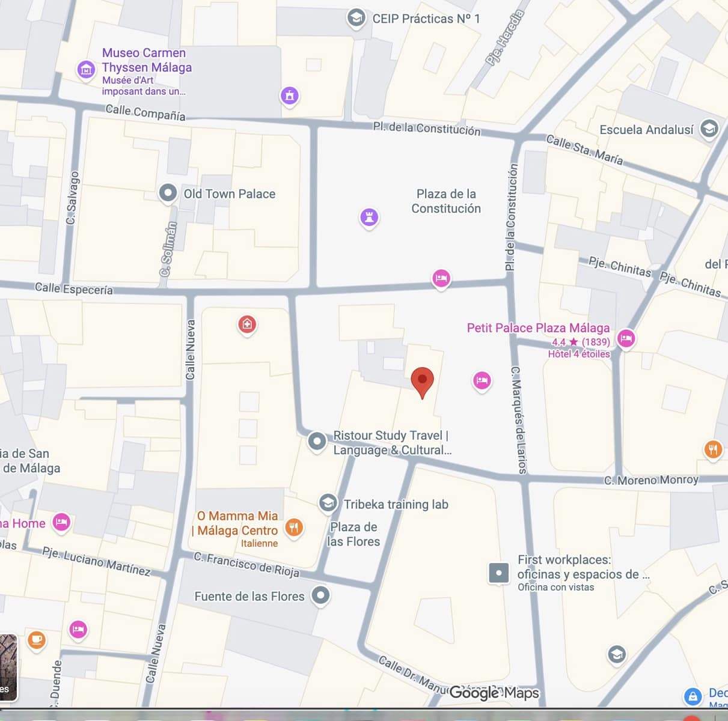Open the Tribeka training lab icon
The width and height of the screenshot is (728, 721).
tap(328, 503)
